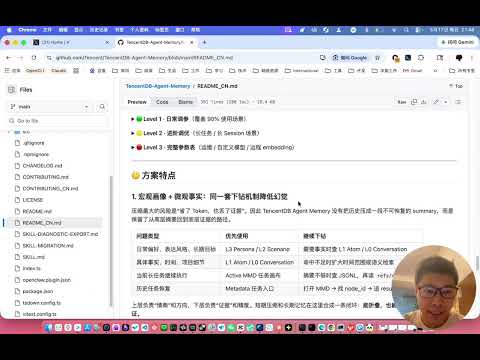480x360 pixels.
Task: Open Chrome side panel icon
Action: pyautogui.click(x=440, y=58)
